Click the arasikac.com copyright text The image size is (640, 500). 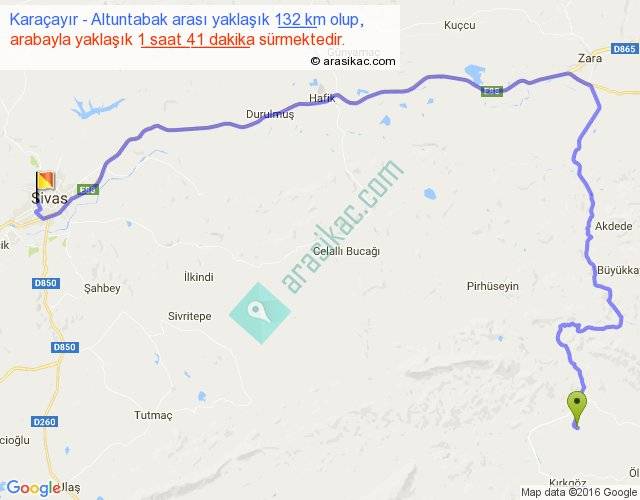point(353,61)
